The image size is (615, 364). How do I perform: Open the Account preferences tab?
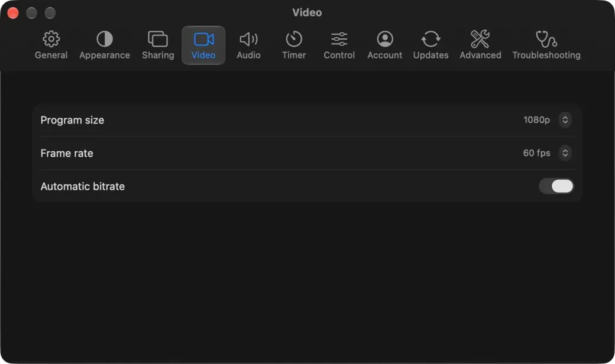click(x=384, y=45)
